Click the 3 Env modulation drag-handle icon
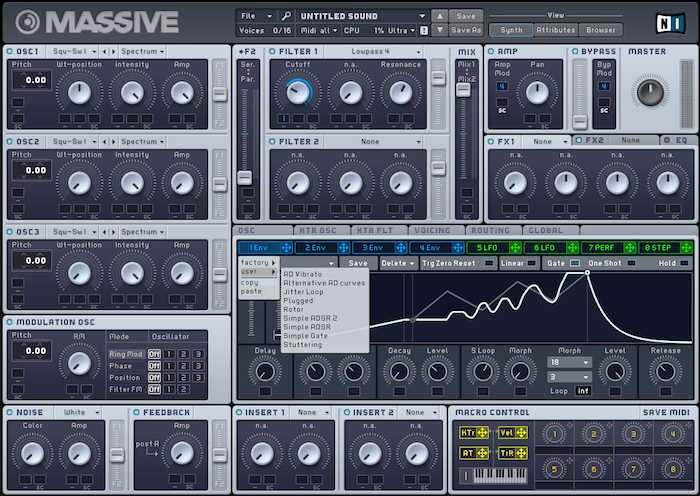Image resolution: width=700 pixels, height=496 pixels. (400, 247)
